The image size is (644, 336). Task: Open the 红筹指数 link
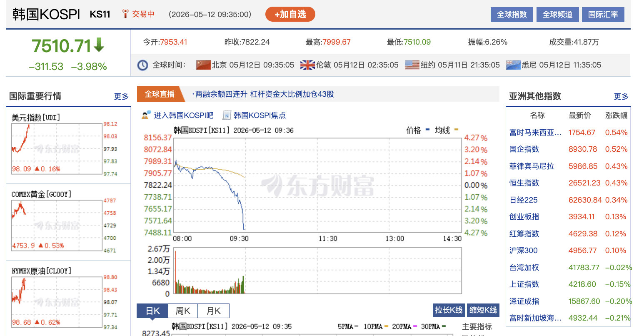pyautogui.click(x=524, y=234)
